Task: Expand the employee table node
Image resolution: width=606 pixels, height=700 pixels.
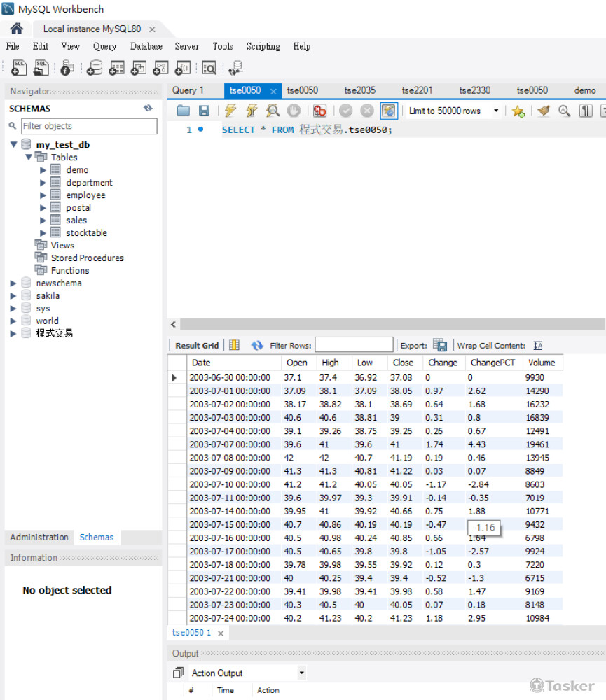Action: click(43, 195)
